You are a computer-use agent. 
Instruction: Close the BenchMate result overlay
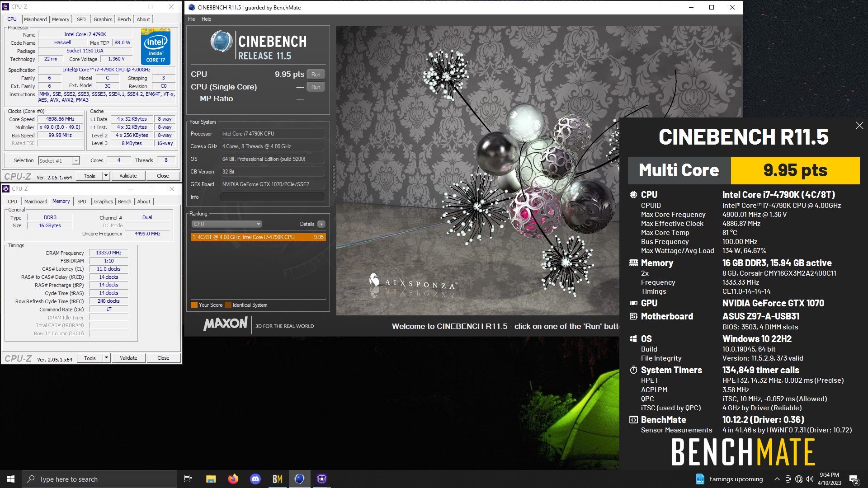(x=859, y=126)
